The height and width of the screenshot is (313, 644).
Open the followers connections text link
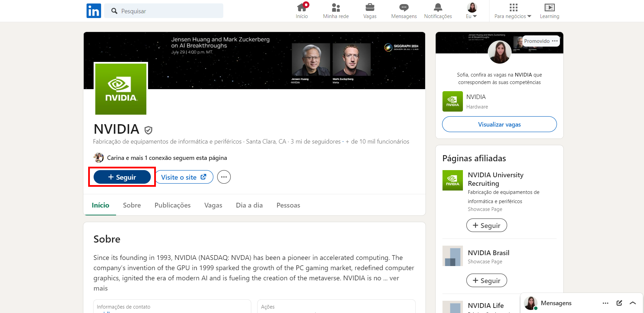pos(167,158)
